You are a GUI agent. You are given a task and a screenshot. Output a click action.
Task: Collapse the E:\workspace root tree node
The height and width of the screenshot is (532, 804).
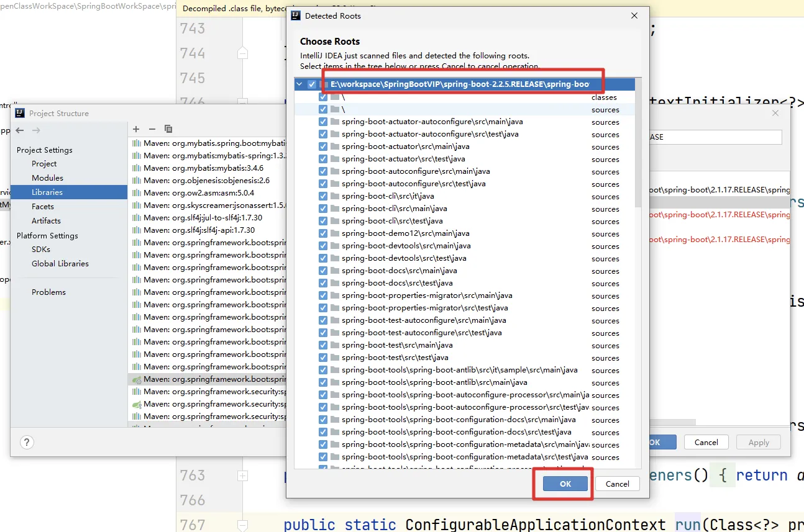(x=300, y=84)
